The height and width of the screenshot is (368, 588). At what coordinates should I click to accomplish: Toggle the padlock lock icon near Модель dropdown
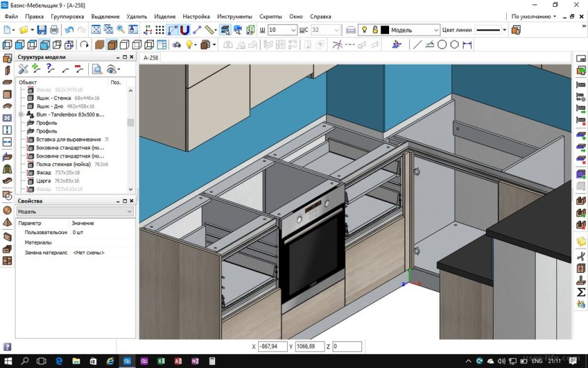pyautogui.click(x=375, y=29)
